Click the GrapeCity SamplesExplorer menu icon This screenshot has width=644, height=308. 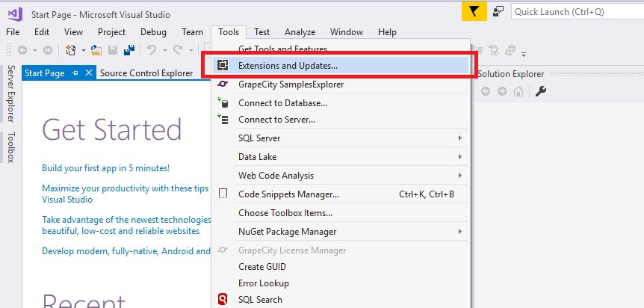tap(223, 84)
